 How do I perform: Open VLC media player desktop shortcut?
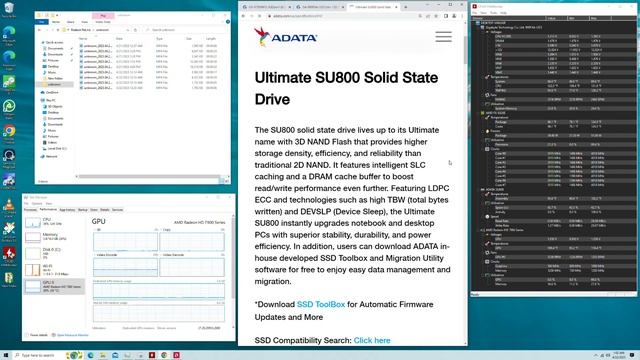pos(9,207)
